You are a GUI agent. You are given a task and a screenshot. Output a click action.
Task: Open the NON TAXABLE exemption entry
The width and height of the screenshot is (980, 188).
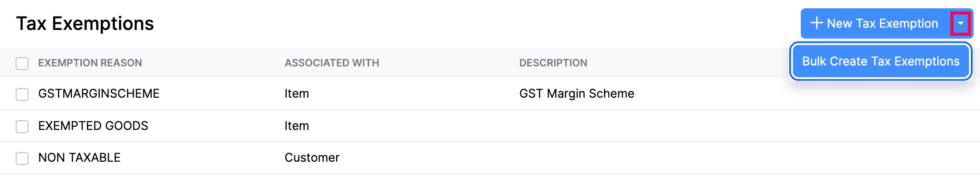80,158
